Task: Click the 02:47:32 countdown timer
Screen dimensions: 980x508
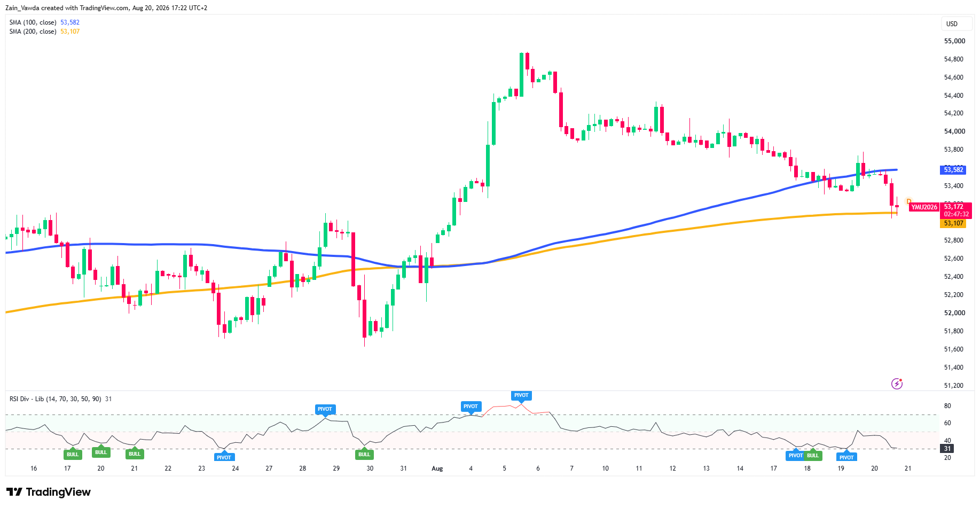Action: pyautogui.click(x=956, y=214)
